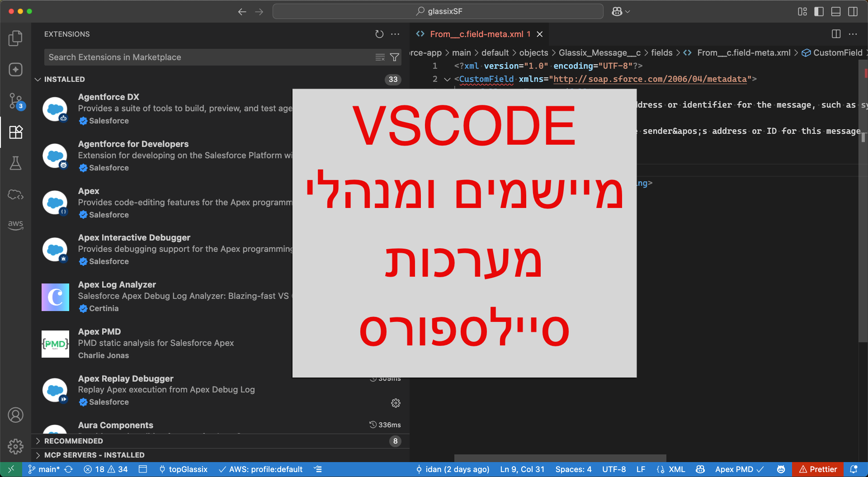Screen dimensions: 868x477
Task: Open the Testing flask icon
Action: 15,163
